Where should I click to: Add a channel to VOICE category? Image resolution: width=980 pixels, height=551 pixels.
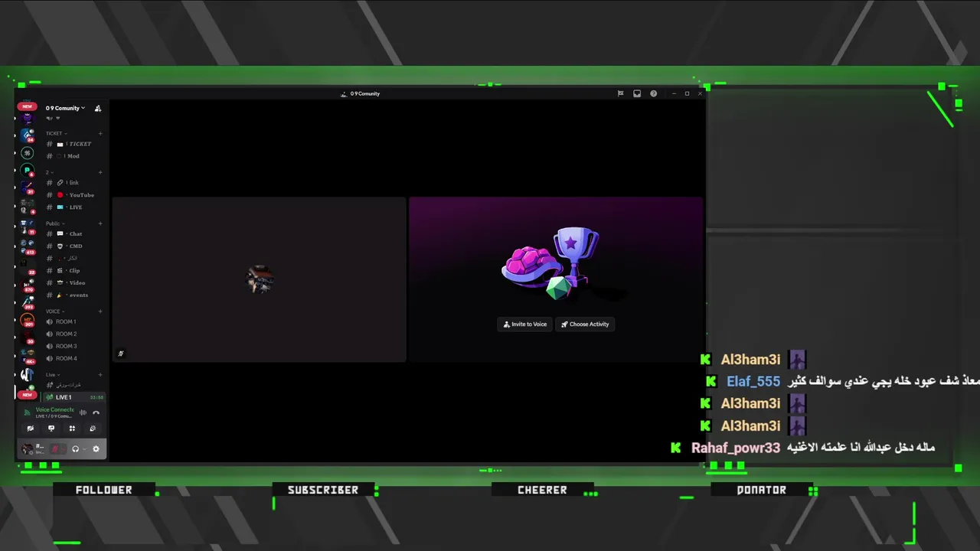coord(100,311)
